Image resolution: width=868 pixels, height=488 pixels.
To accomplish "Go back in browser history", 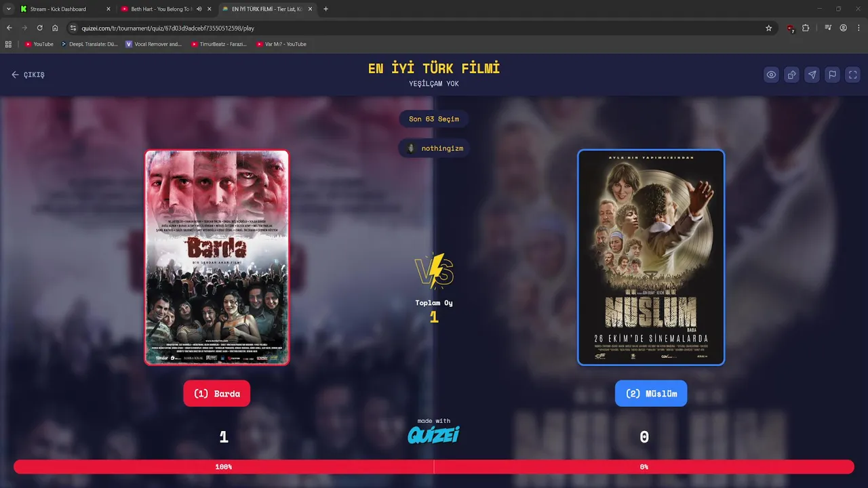I will point(9,28).
